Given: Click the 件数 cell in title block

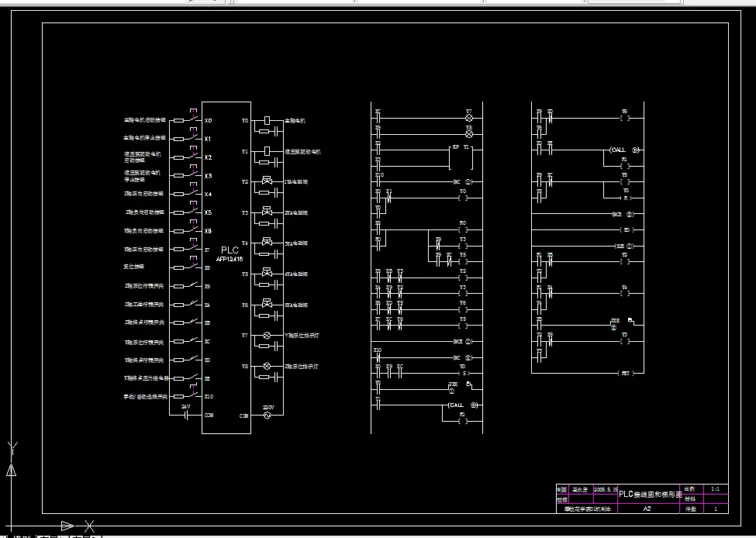Looking at the screenshot, I should [690, 509].
